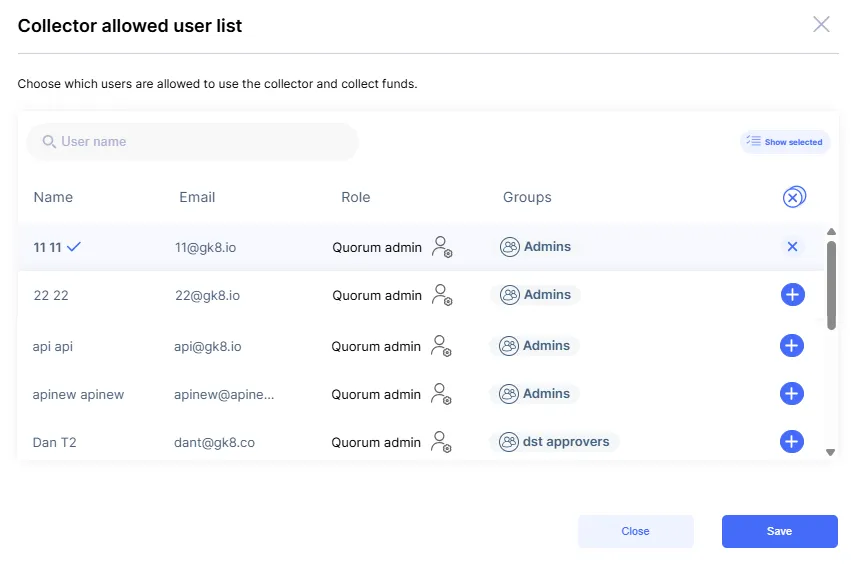This screenshot has height=576, width=851.
Task: Click the role icon for 22 22
Action: [442, 295]
